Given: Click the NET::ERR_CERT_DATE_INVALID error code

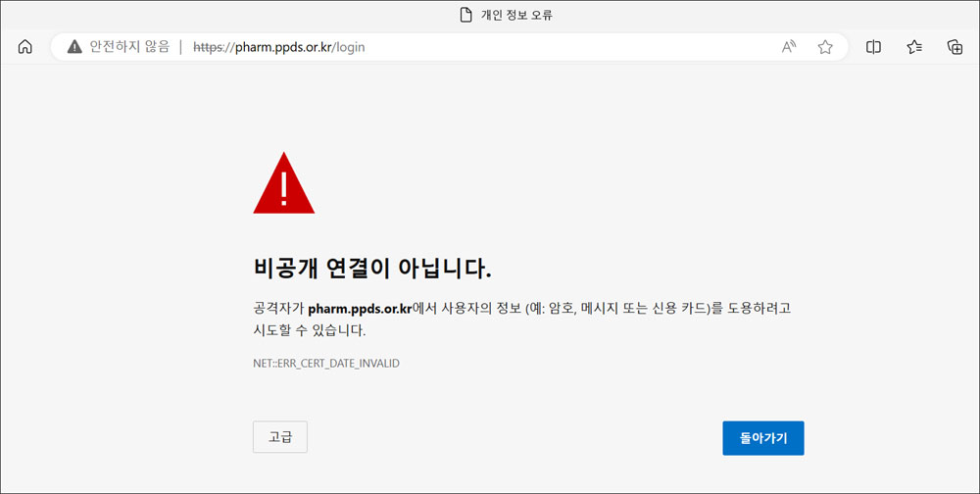Looking at the screenshot, I should 326,364.
